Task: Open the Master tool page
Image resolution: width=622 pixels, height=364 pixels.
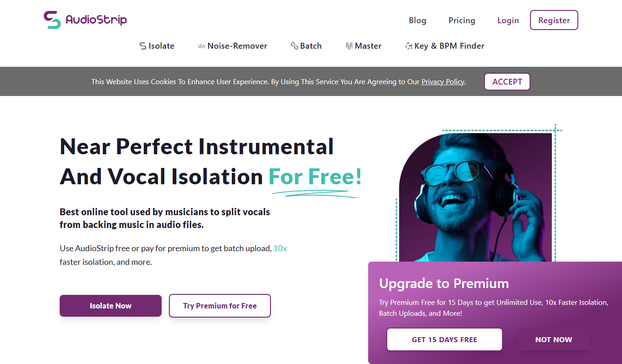Action: coord(363,46)
